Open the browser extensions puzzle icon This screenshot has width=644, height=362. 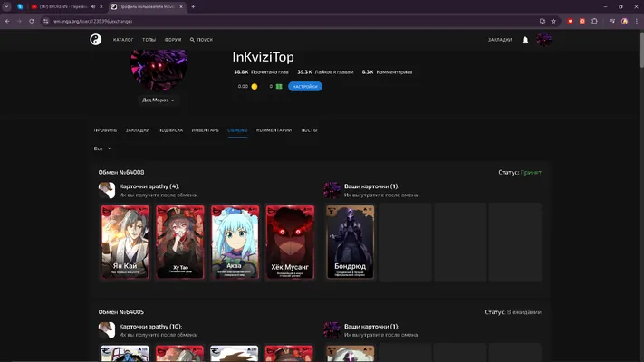594,21
